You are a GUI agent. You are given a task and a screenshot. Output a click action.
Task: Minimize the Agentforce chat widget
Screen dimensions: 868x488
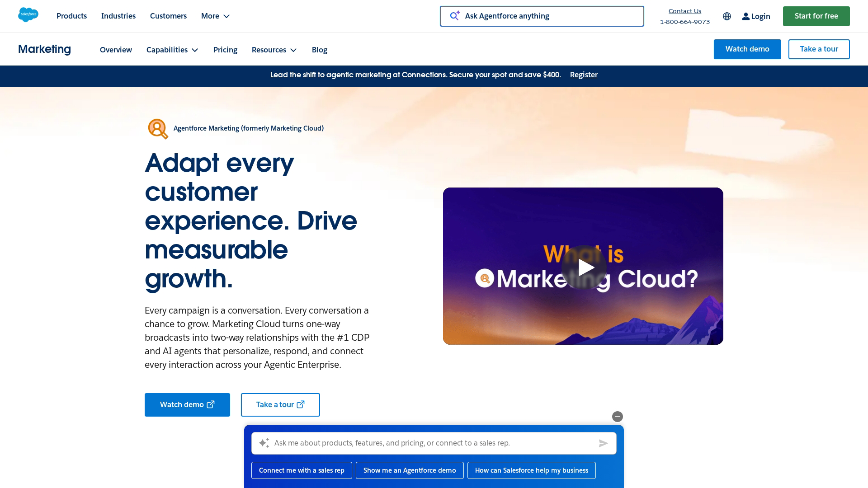click(618, 417)
